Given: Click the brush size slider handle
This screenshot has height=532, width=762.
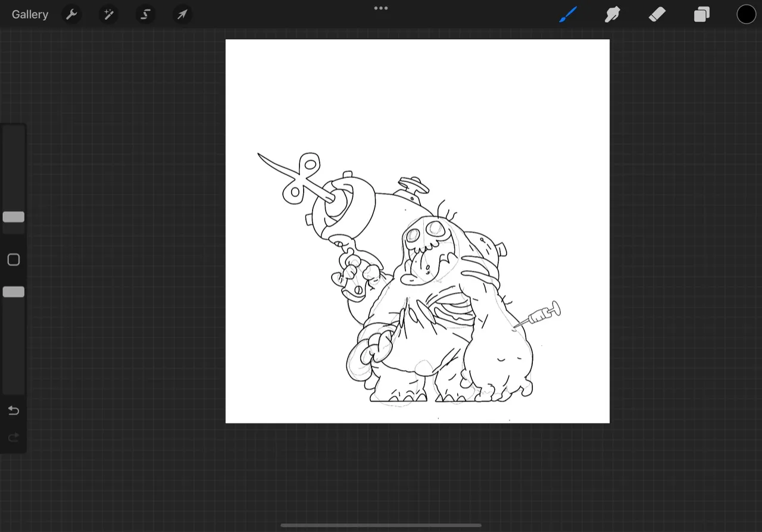Looking at the screenshot, I should click(14, 217).
